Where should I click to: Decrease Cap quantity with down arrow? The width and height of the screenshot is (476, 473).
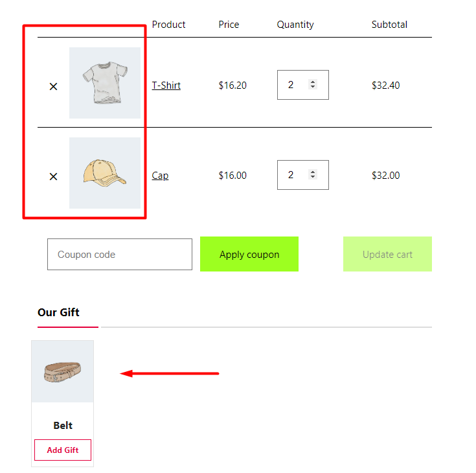(x=313, y=176)
